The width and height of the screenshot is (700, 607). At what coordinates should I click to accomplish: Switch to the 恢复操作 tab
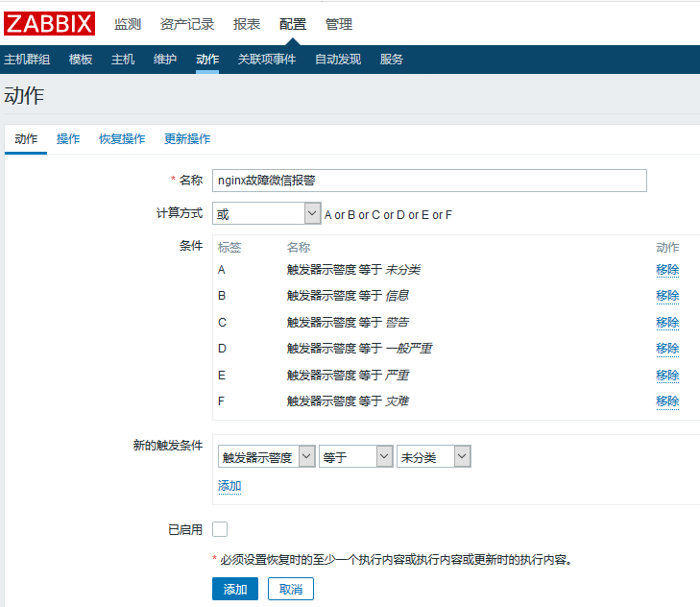(x=122, y=139)
